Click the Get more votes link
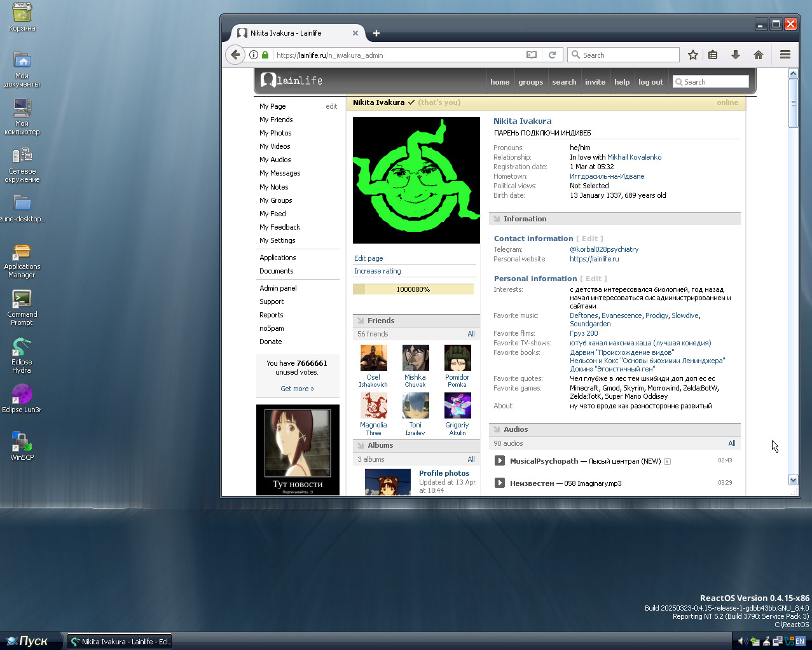The height and width of the screenshot is (650, 812). 297,389
